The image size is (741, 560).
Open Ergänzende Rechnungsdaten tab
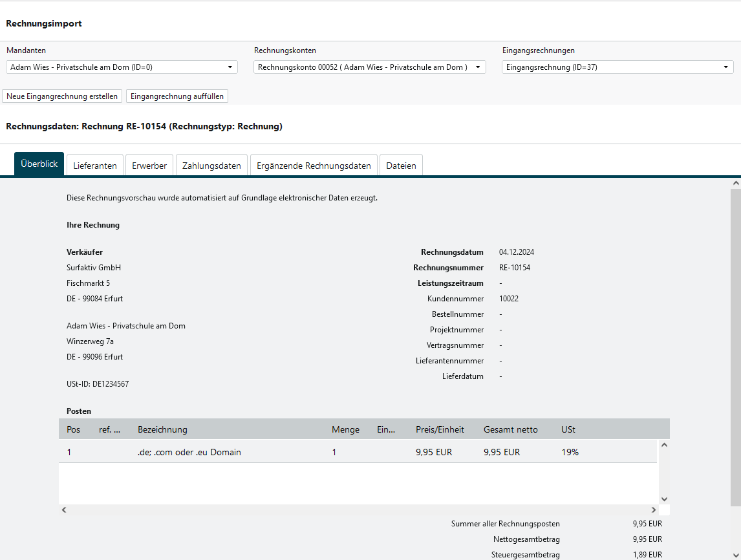[314, 166]
